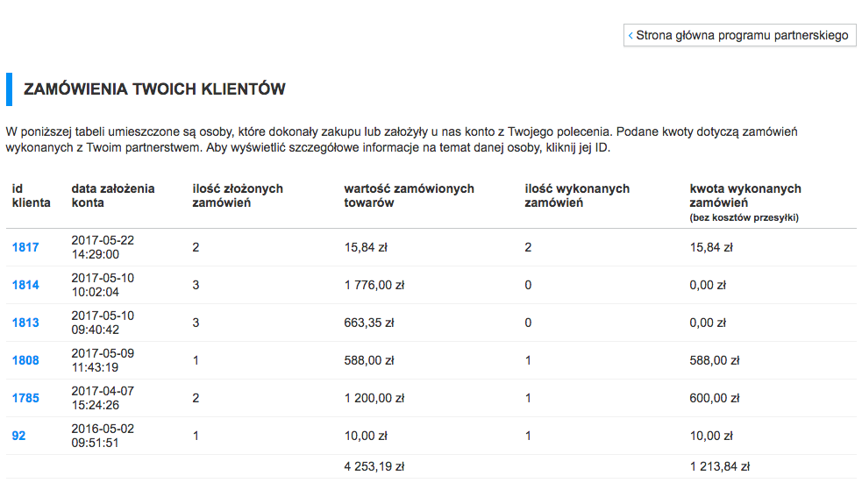
Task: Click 'data założenia konta' column header
Action: coord(113,195)
